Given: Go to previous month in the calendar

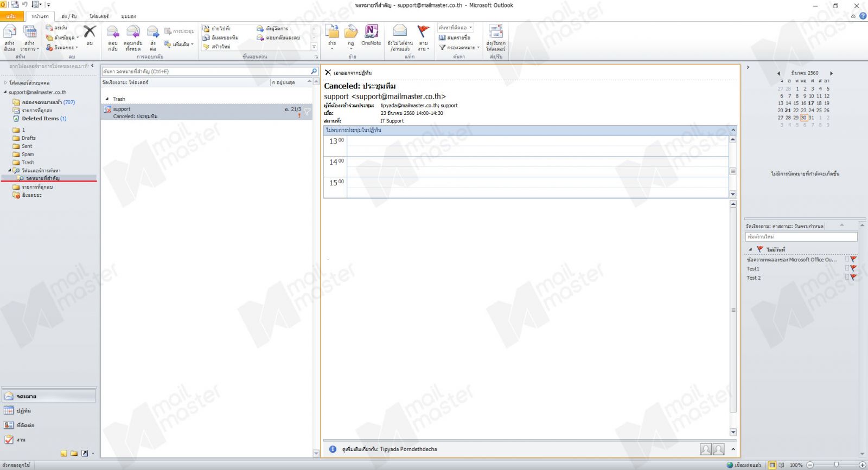Looking at the screenshot, I should tap(778, 73).
